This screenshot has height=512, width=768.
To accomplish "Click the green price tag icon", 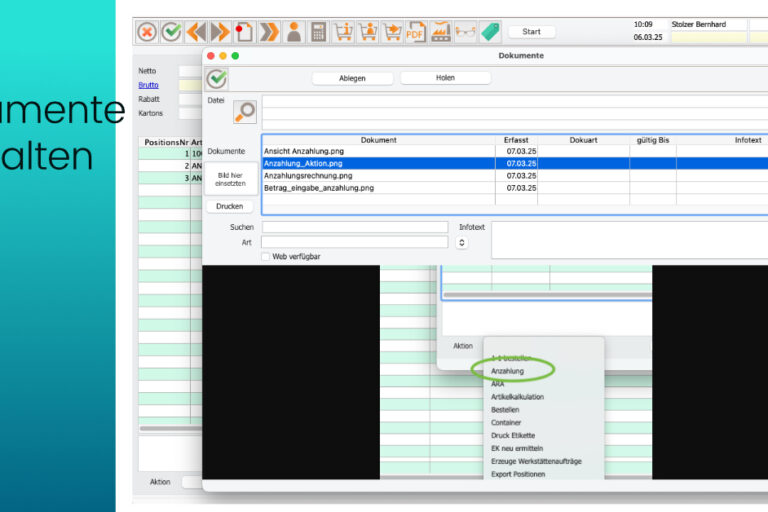I will (489, 32).
